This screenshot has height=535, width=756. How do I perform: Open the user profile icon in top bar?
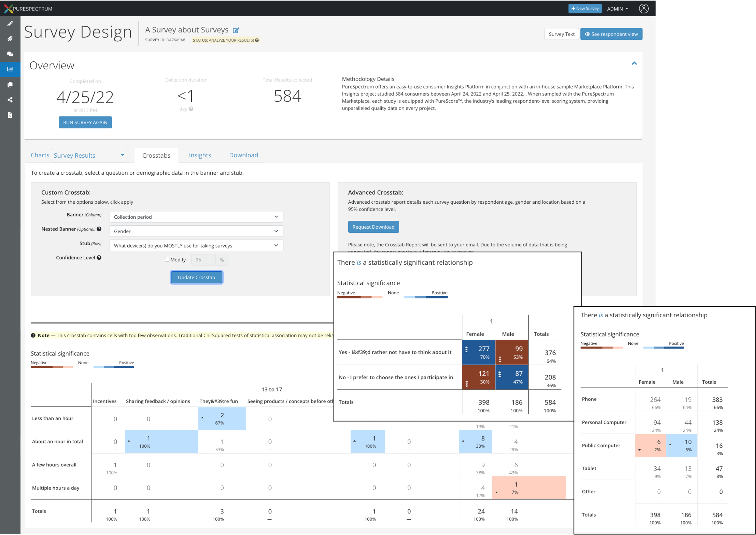[x=644, y=8]
